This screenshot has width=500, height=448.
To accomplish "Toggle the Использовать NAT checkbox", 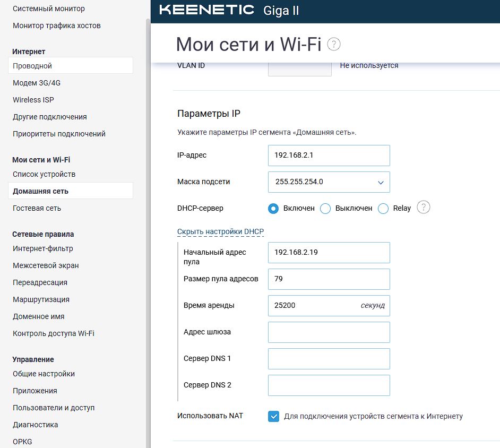I will pyautogui.click(x=273, y=417).
